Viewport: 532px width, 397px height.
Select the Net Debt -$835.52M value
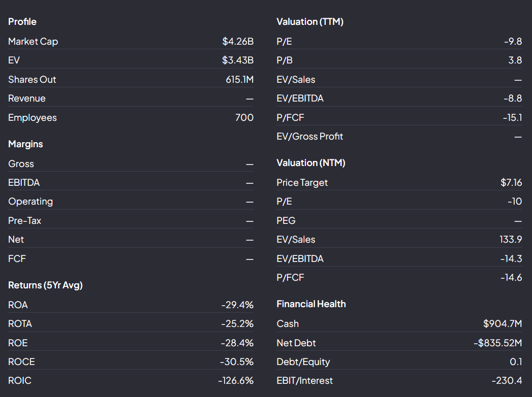coord(498,343)
